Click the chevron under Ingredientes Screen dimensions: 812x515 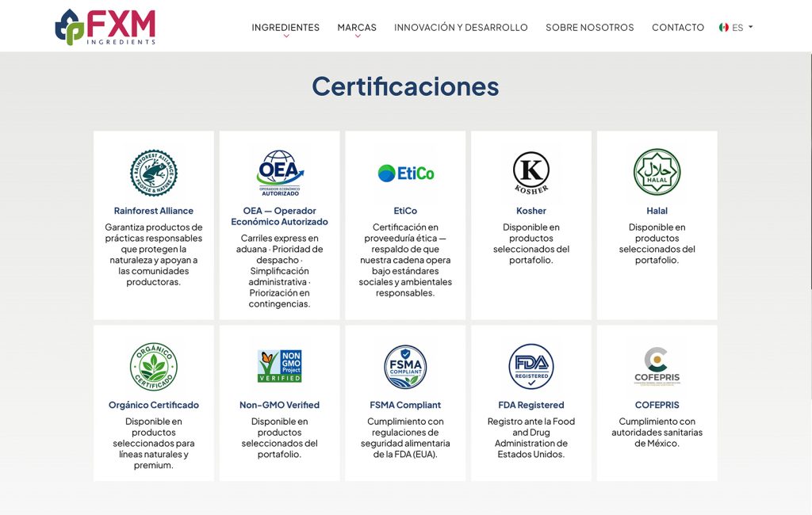[285, 36]
